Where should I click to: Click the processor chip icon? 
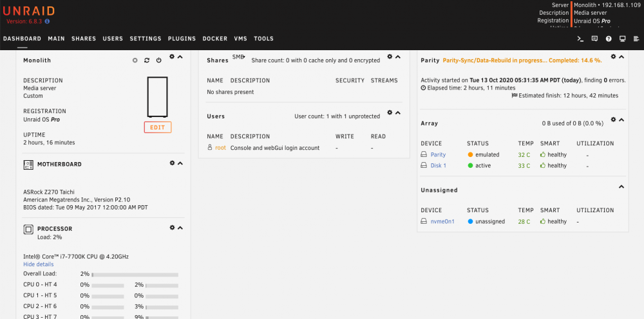tap(28, 230)
